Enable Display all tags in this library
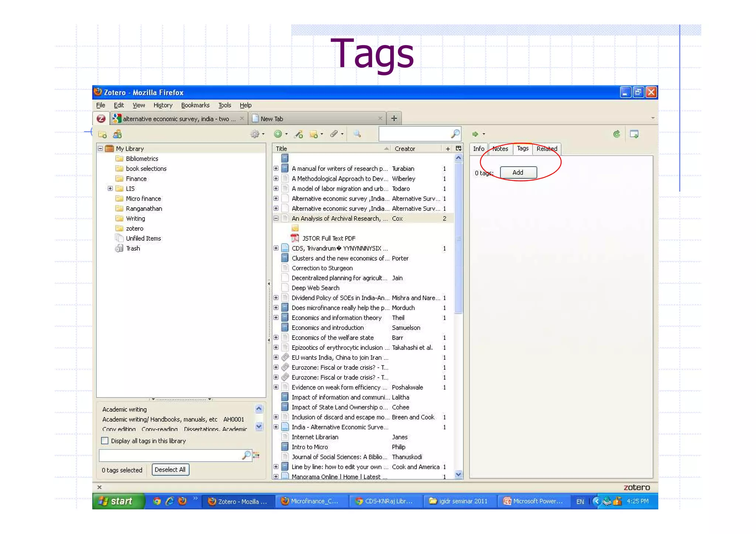This screenshot has height=534, width=756. pos(105,441)
